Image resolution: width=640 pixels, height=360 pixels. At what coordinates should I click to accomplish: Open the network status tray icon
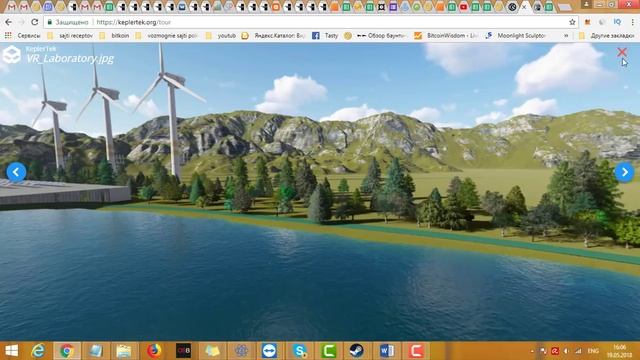coord(578,351)
